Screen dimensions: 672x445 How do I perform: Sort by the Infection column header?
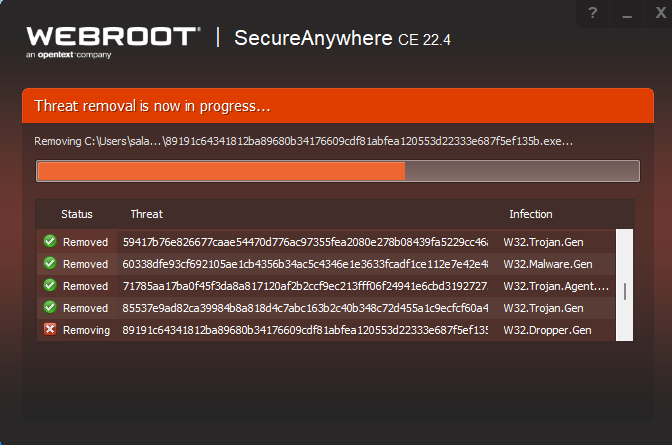pyautogui.click(x=531, y=214)
